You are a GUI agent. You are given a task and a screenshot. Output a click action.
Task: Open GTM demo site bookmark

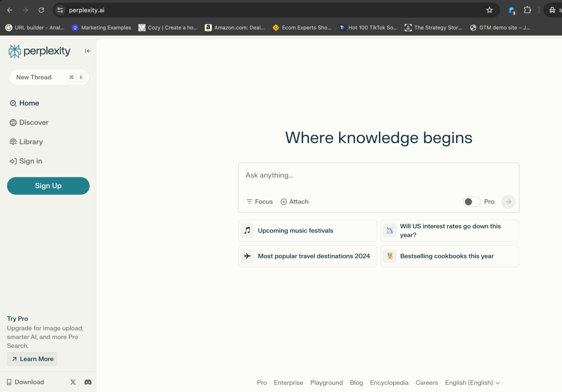500,27
